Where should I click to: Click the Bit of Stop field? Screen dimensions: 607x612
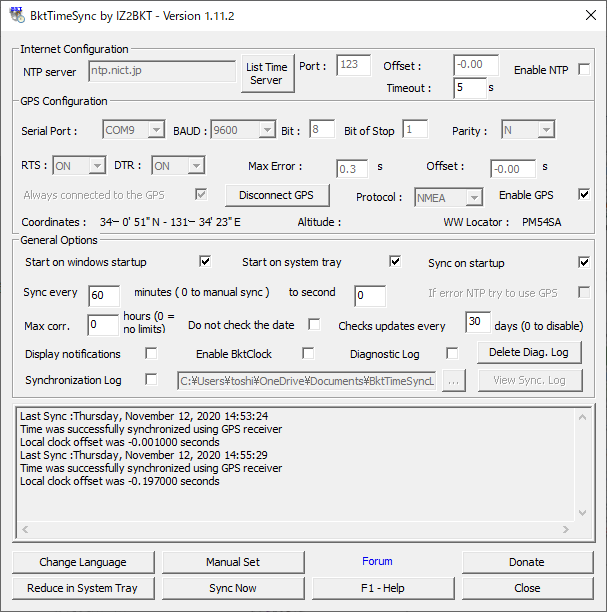[415, 129]
